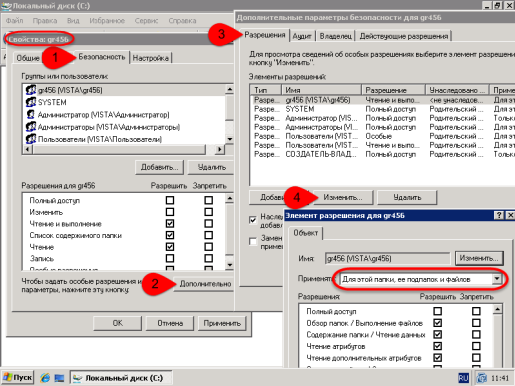Click Изменить... button below permission entries list
Screen dimensions: 515x386
(x=343, y=197)
